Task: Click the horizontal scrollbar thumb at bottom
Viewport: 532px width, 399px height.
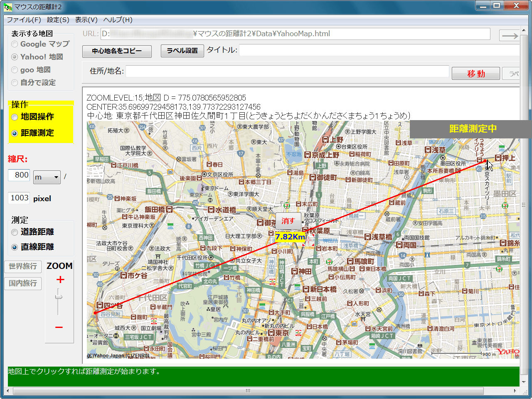Action: pyautogui.click(x=248, y=391)
